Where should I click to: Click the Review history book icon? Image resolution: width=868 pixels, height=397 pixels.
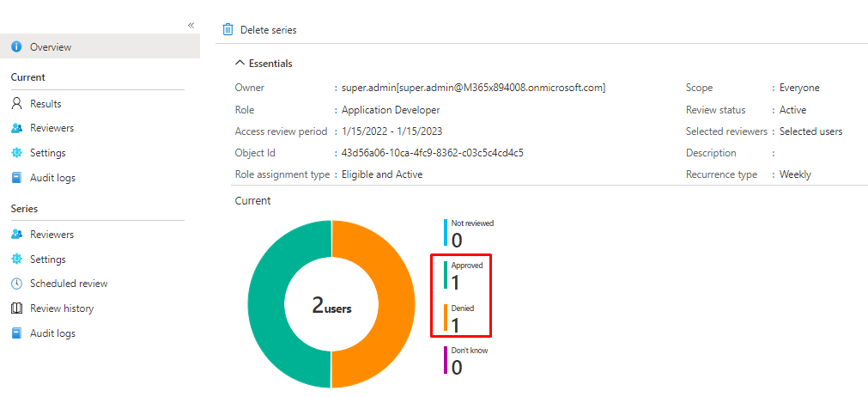[16, 308]
